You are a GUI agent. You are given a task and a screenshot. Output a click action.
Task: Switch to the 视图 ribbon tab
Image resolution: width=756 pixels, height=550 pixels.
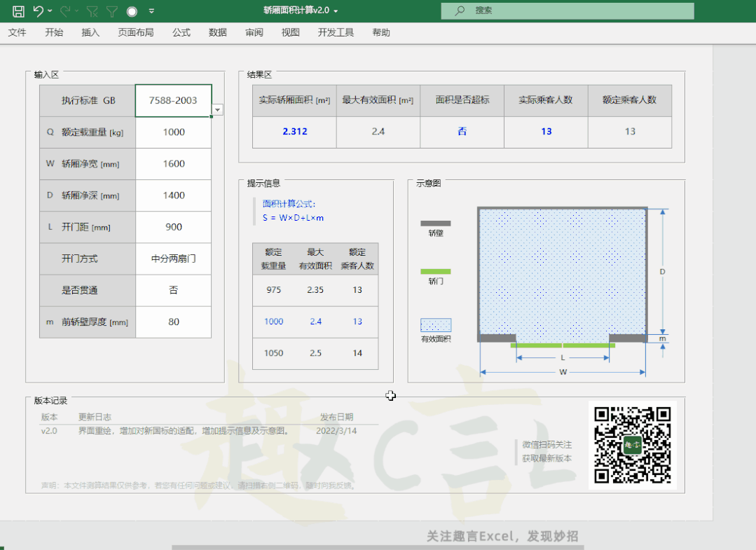(x=291, y=32)
